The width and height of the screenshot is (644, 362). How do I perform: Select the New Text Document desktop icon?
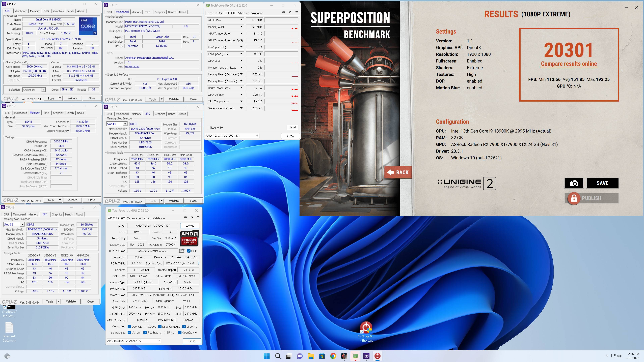[x=9, y=332]
